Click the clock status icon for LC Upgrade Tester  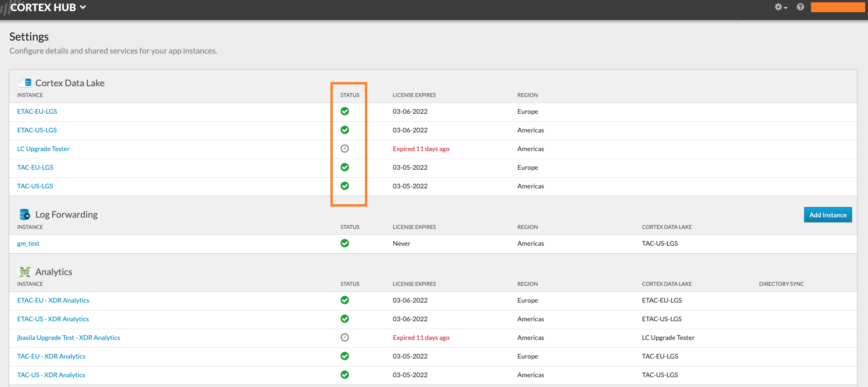coord(345,149)
